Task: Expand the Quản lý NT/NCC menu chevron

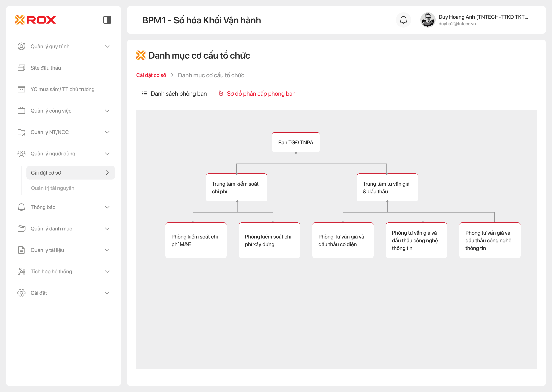Action: click(x=107, y=132)
